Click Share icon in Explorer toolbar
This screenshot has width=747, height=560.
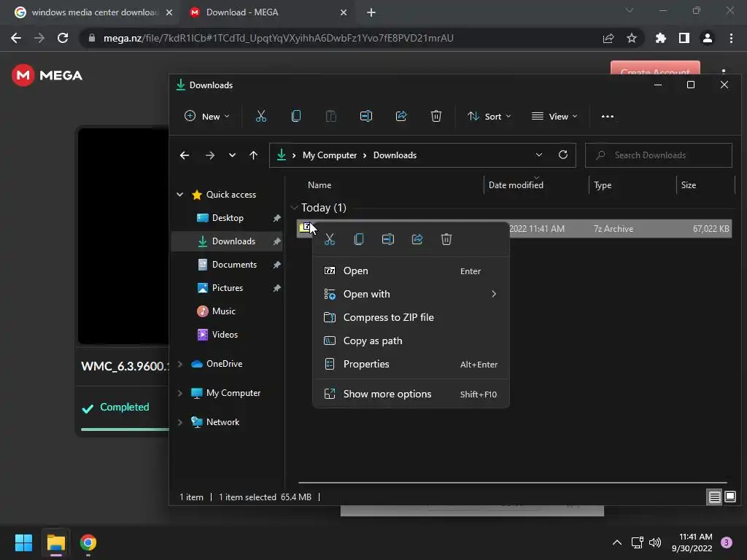tap(401, 116)
